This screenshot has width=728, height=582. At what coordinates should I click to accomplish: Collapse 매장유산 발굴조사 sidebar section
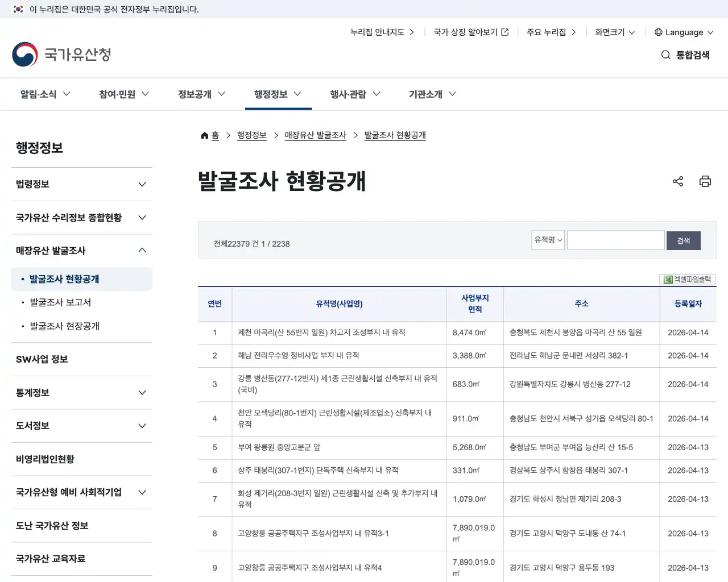tap(82, 251)
